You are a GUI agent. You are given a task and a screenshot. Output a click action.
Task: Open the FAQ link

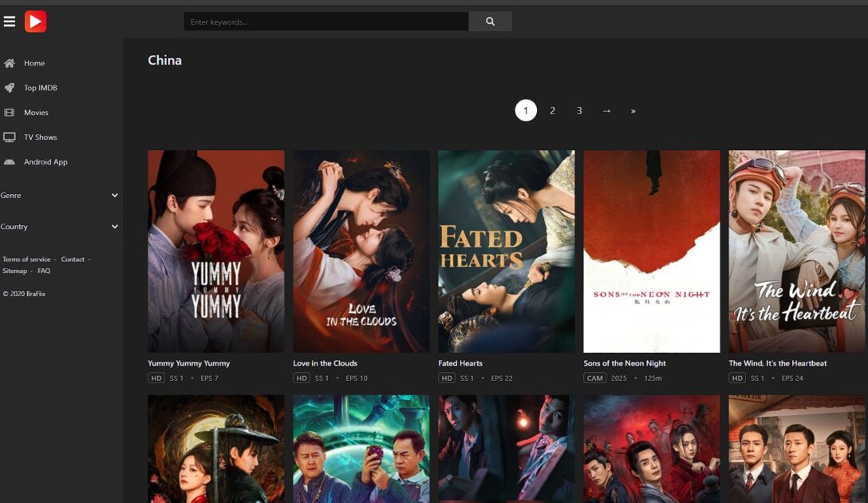44,271
